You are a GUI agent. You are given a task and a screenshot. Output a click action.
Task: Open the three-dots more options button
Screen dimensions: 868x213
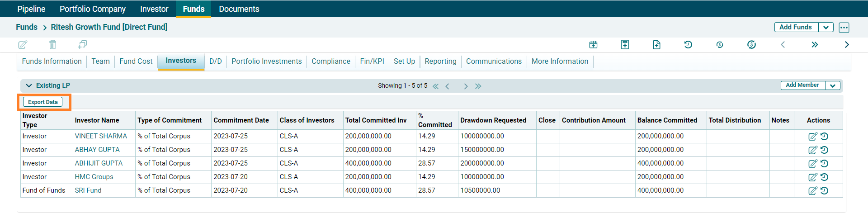click(844, 27)
